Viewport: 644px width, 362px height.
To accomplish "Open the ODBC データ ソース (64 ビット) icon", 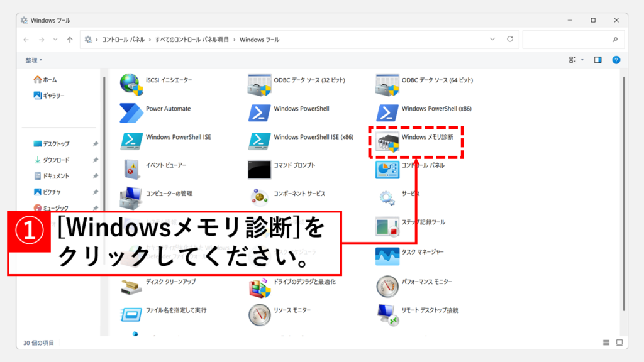I will tap(387, 85).
